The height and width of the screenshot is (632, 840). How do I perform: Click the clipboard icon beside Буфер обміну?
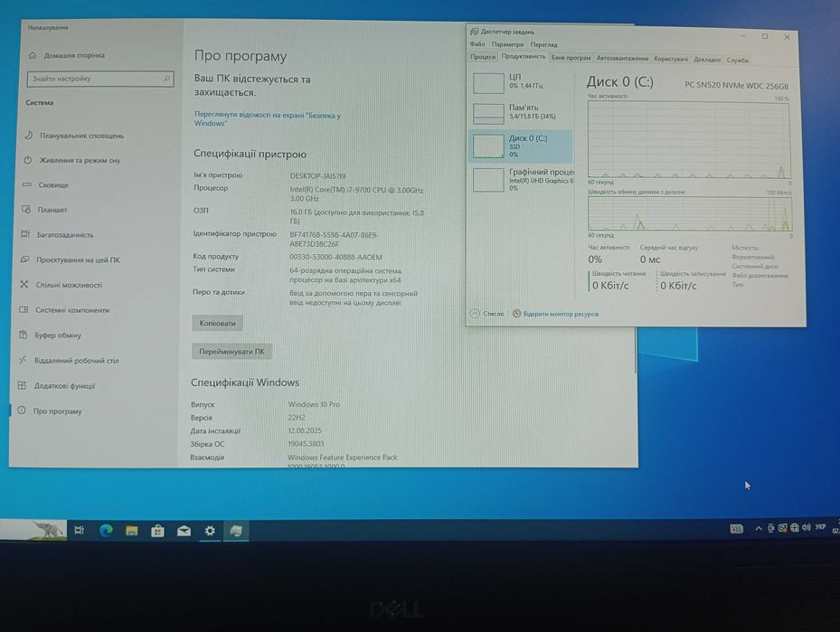click(x=23, y=335)
